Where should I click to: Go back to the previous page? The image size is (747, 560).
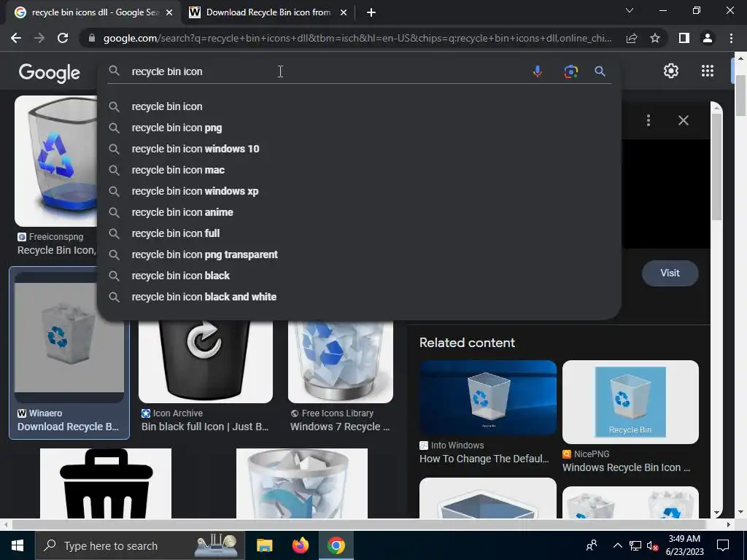[16, 38]
